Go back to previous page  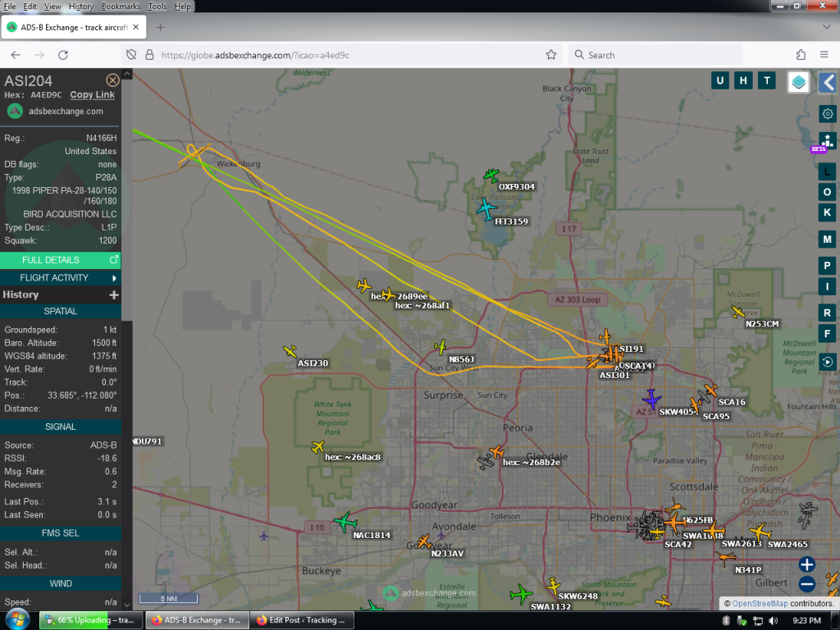click(16, 55)
